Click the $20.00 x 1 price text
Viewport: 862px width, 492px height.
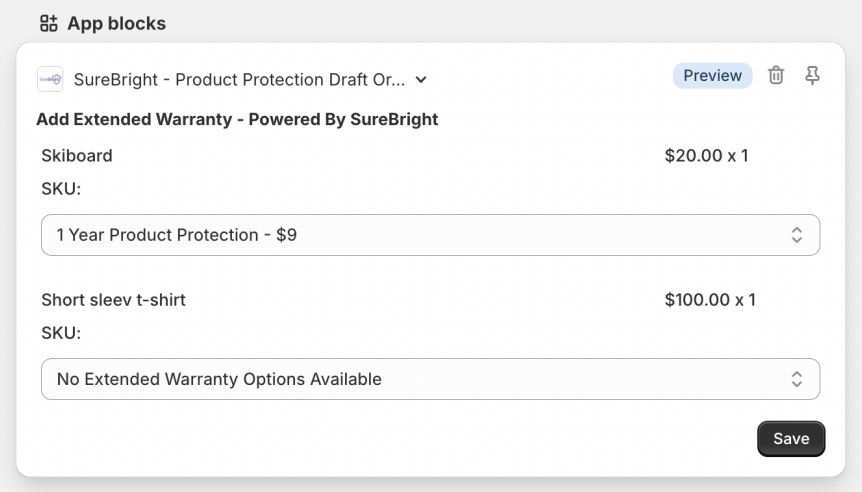pyautogui.click(x=706, y=156)
